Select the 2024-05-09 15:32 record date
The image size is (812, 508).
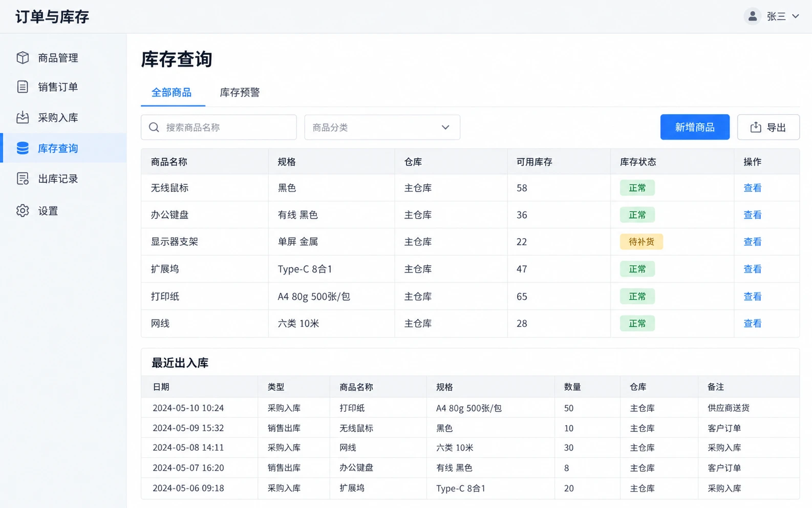pos(188,428)
